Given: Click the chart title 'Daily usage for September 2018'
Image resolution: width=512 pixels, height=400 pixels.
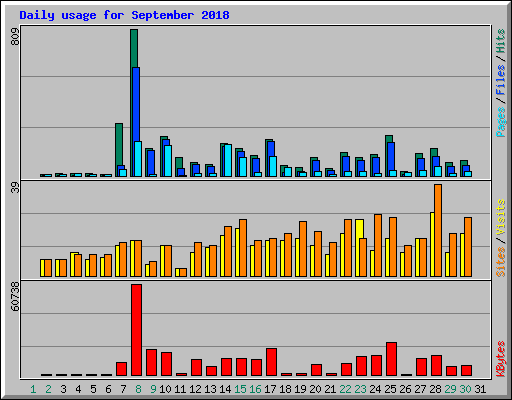Looking at the screenshot, I should pos(124,15).
